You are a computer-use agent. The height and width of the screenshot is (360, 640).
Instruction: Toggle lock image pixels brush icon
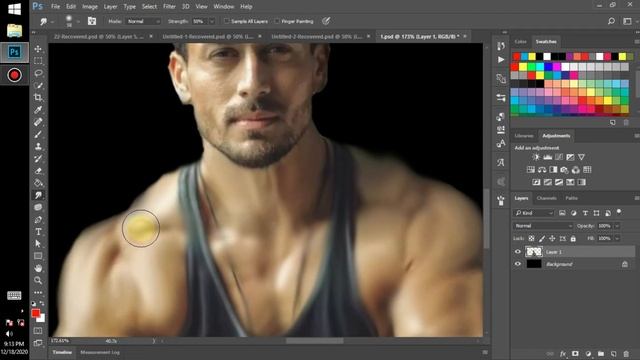[542, 238]
